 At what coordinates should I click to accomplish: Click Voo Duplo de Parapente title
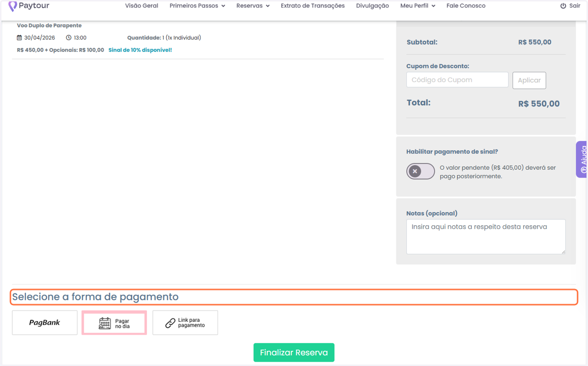coord(49,26)
